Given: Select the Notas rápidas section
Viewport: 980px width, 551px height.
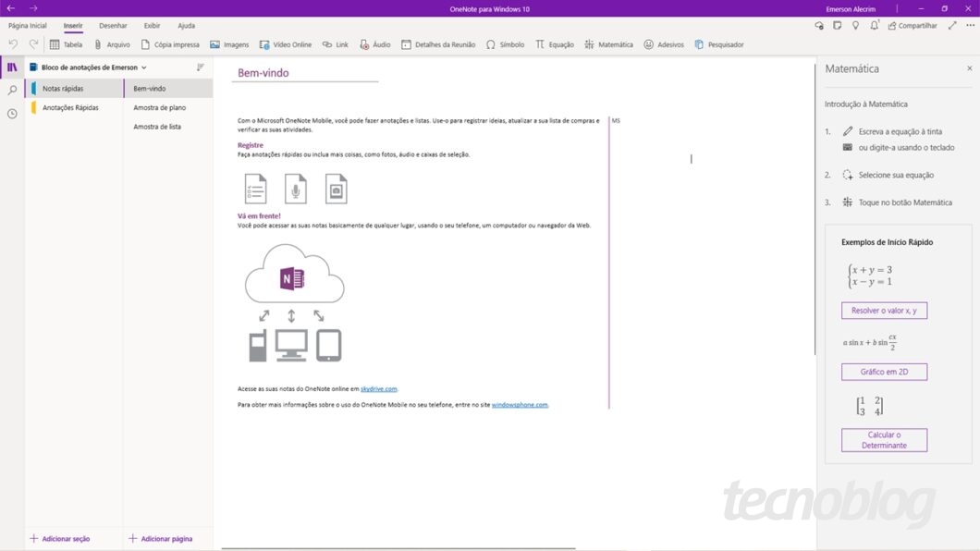Looking at the screenshot, I should point(65,88).
